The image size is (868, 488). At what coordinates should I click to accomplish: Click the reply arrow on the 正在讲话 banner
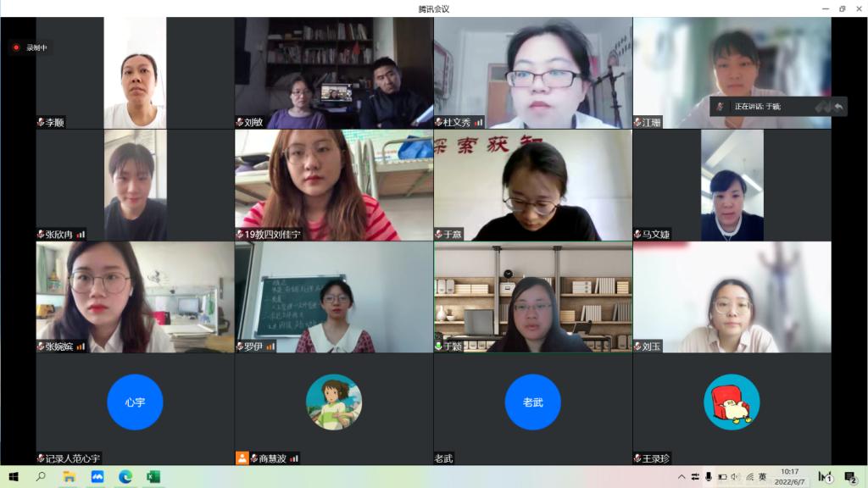pyautogui.click(x=838, y=106)
